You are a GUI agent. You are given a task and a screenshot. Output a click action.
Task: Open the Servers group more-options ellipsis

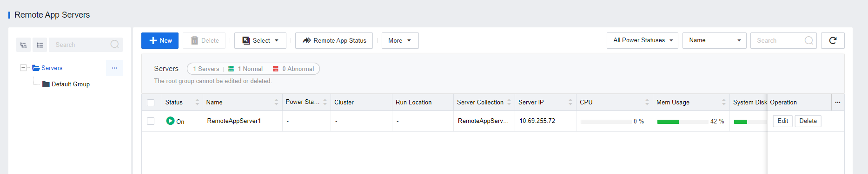[114, 68]
